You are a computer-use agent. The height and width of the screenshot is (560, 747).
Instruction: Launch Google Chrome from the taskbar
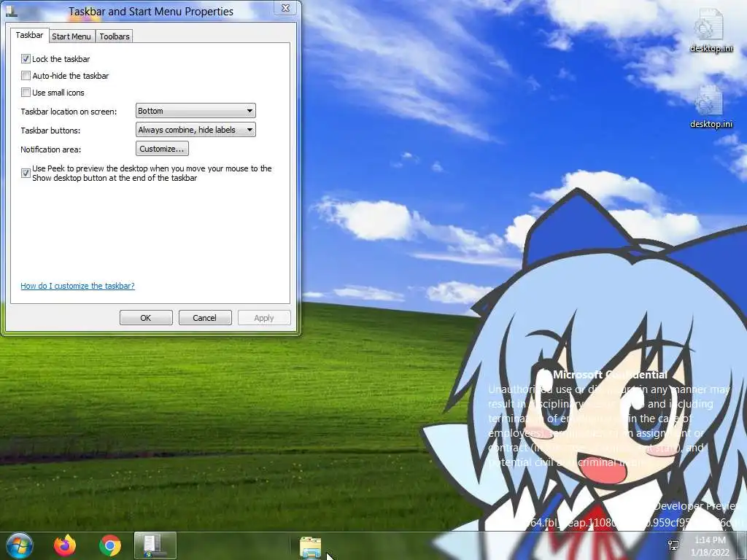point(110,545)
